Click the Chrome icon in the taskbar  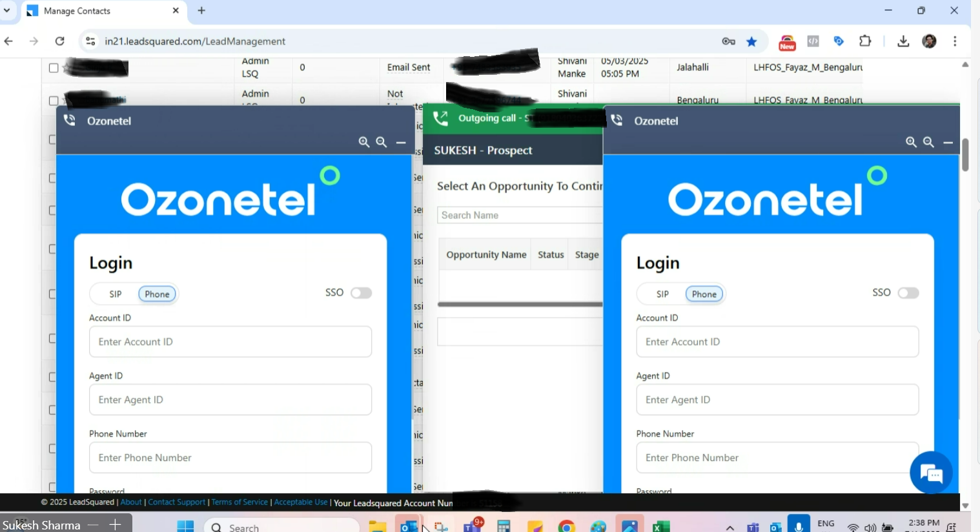pyautogui.click(x=566, y=526)
